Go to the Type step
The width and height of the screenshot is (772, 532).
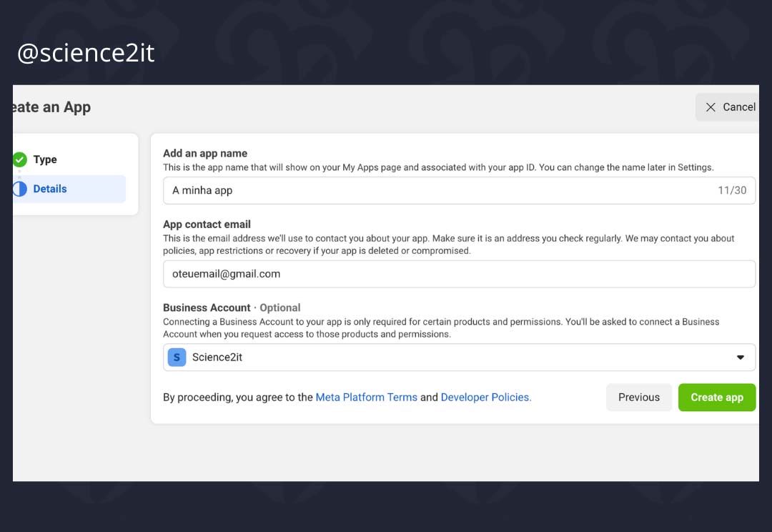coord(44,159)
